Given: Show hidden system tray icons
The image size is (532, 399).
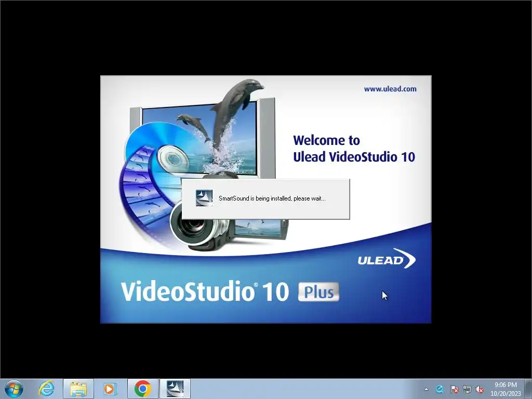Looking at the screenshot, I should (x=426, y=389).
